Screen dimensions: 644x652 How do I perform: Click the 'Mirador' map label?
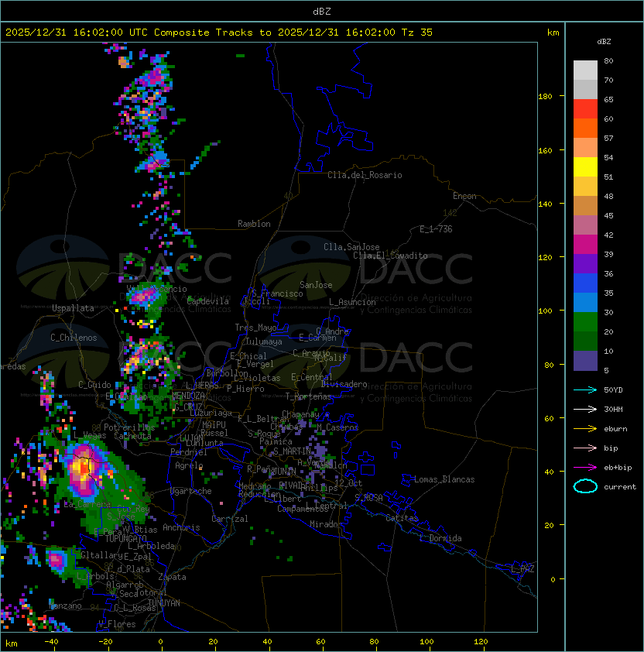327,524
